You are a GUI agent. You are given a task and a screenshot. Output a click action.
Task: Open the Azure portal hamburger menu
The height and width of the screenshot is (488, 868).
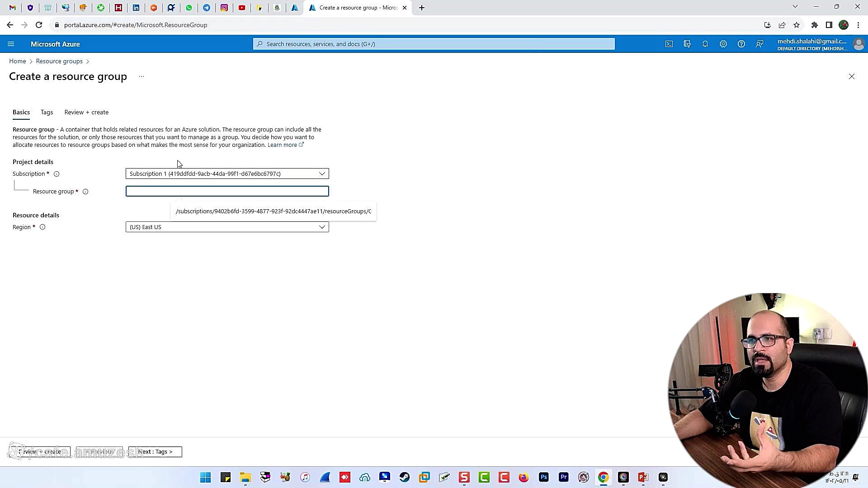pos(11,44)
